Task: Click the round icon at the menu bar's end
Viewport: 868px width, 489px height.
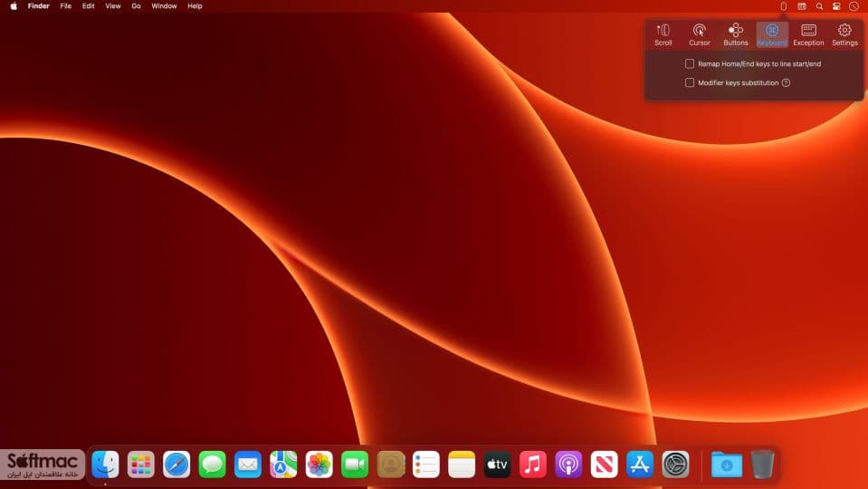Action: click(854, 6)
